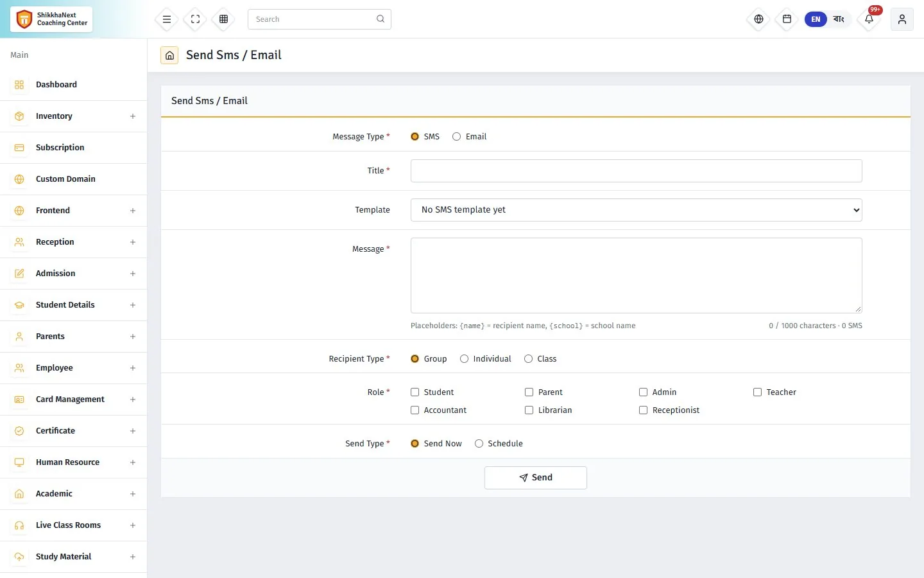Check the Teacher role checkbox
This screenshot has width=924, height=578.
758,392
